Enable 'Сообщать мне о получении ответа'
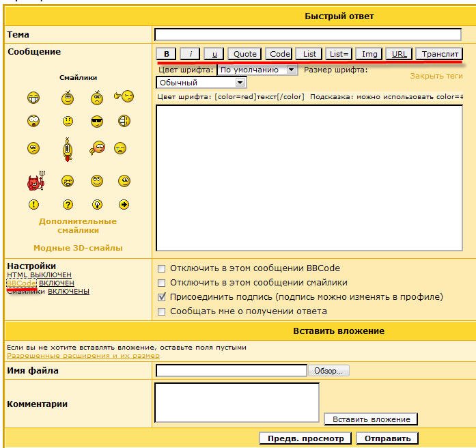 [161, 311]
